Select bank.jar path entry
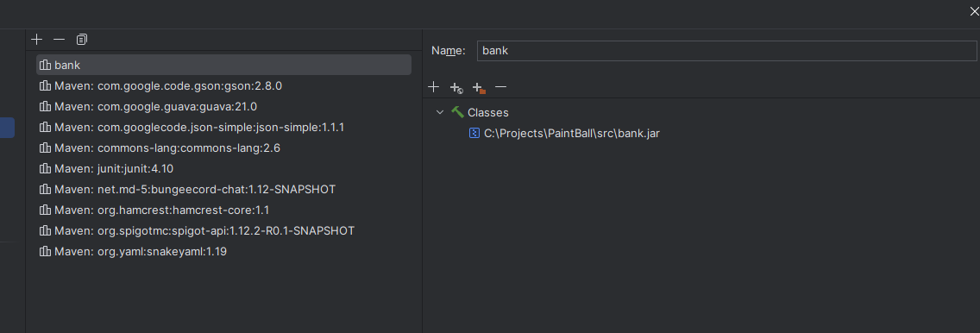Viewport: 980px width, 333px height. (572, 133)
